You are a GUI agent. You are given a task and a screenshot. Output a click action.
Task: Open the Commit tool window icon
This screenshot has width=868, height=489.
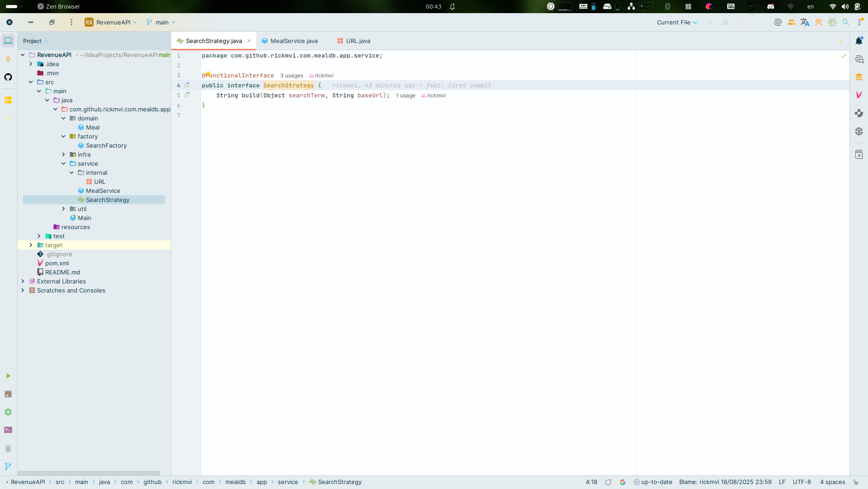[8, 59]
